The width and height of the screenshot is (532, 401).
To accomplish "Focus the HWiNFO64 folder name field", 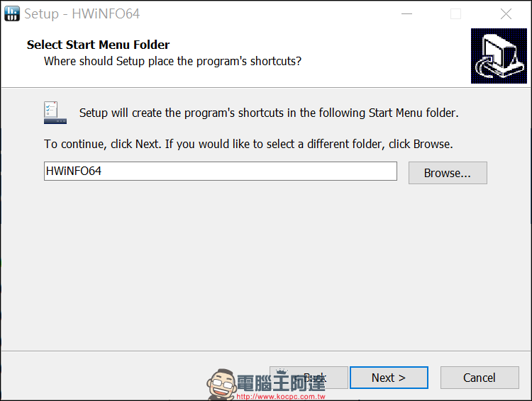I will 220,171.
